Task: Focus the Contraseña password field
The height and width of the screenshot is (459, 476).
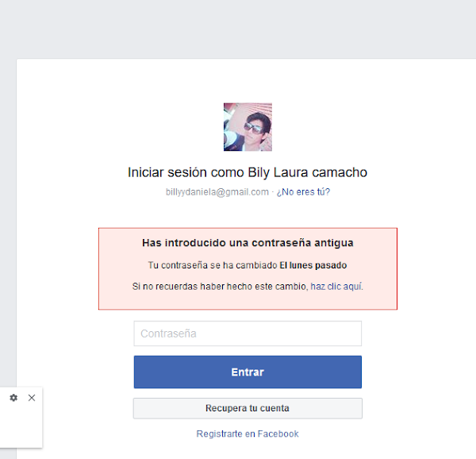Action: (248, 334)
